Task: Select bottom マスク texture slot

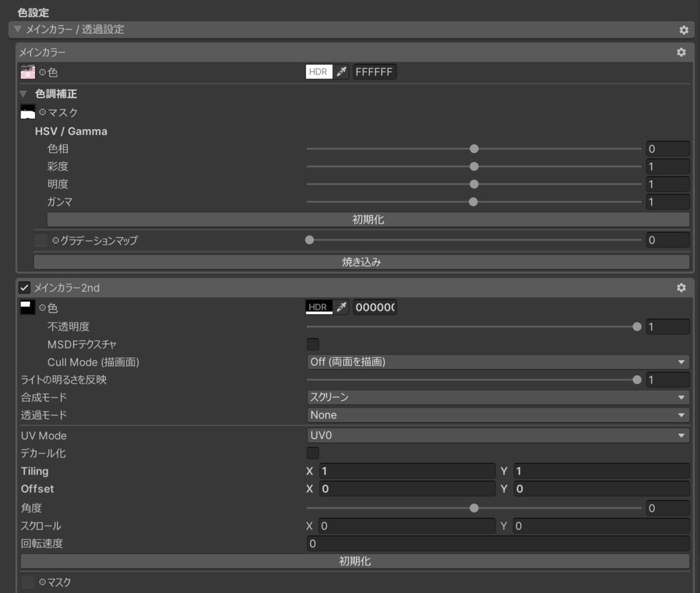Action: tap(27, 582)
